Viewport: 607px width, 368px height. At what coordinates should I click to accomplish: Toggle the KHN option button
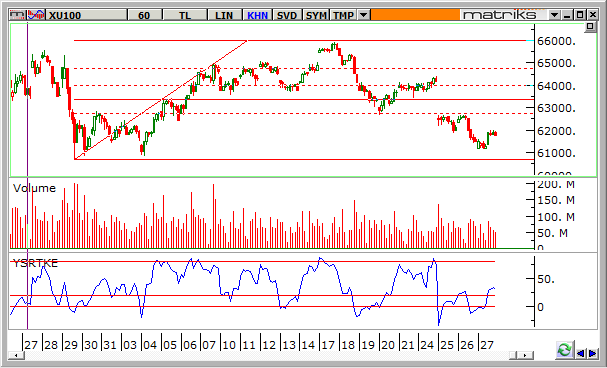[257, 15]
